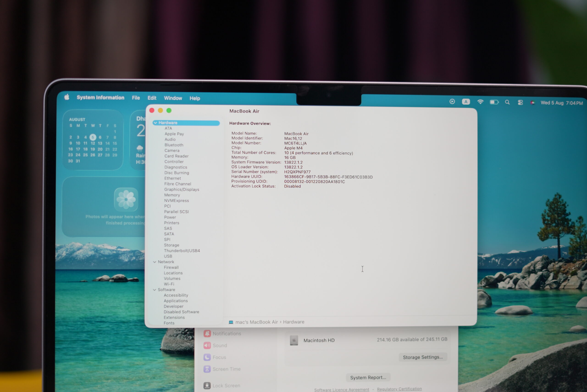Select Power in the sidebar
587x392 pixels.
click(170, 218)
